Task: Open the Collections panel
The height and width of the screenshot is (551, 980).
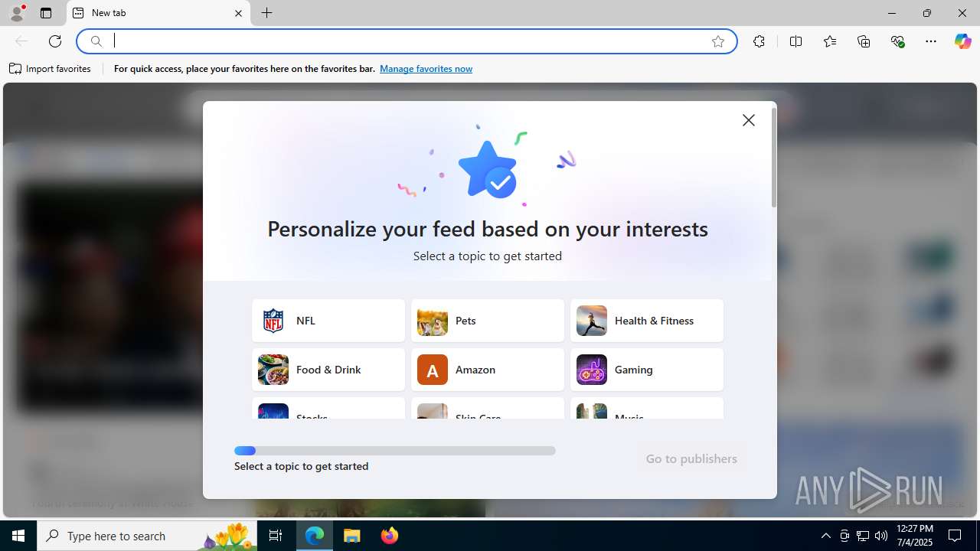Action: [x=864, y=41]
